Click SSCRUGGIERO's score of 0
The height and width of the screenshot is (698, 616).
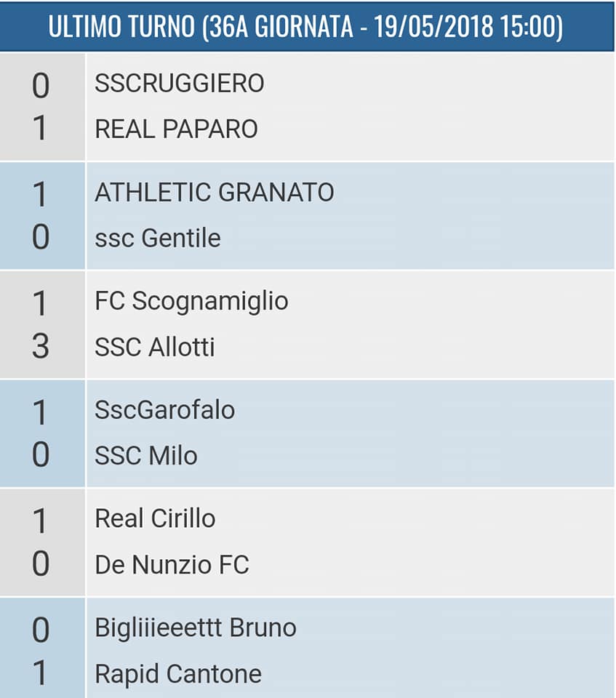tap(41, 86)
